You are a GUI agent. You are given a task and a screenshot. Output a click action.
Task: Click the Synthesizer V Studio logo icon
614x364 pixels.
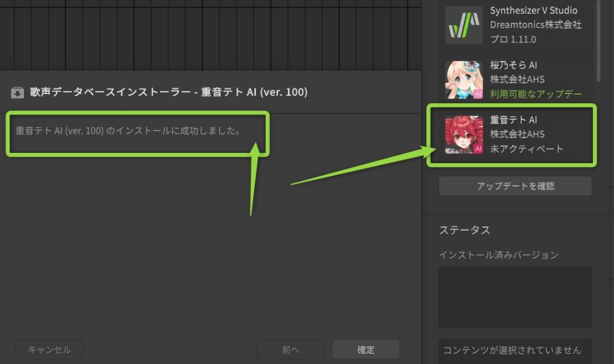(x=463, y=25)
